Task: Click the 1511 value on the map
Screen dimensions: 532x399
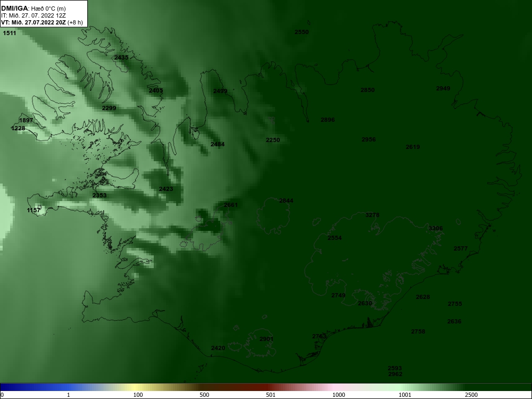Action: coord(10,33)
